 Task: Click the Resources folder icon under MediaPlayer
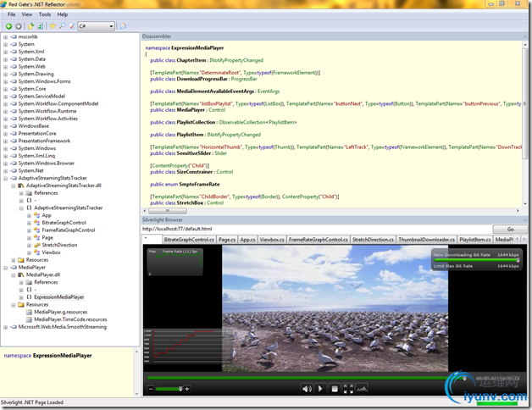point(21,305)
